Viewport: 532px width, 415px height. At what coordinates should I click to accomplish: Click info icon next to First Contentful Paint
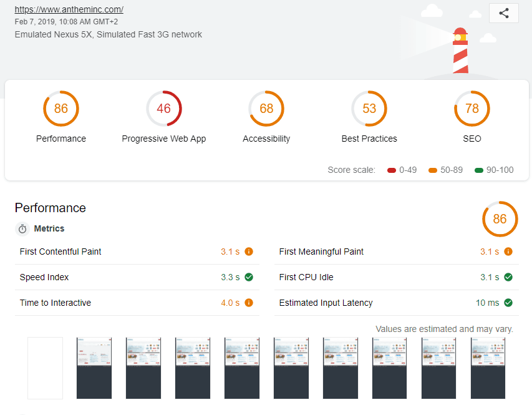[249, 251]
